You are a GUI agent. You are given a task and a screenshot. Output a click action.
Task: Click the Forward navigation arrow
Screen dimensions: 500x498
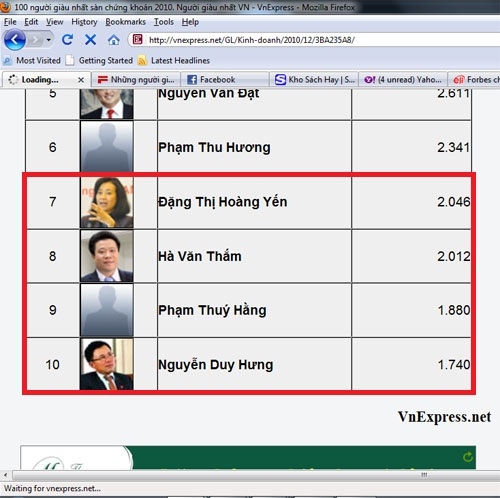[x=34, y=40]
